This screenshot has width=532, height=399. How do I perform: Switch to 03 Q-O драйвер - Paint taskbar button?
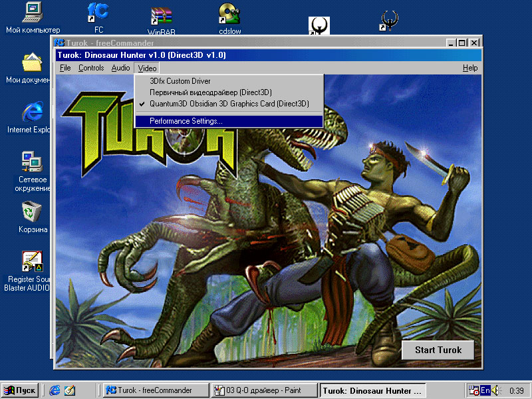(264, 390)
